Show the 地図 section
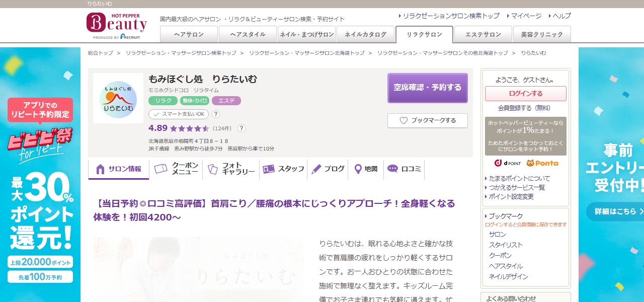The height and width of the screenshot is (302, 644). (366, 170)
